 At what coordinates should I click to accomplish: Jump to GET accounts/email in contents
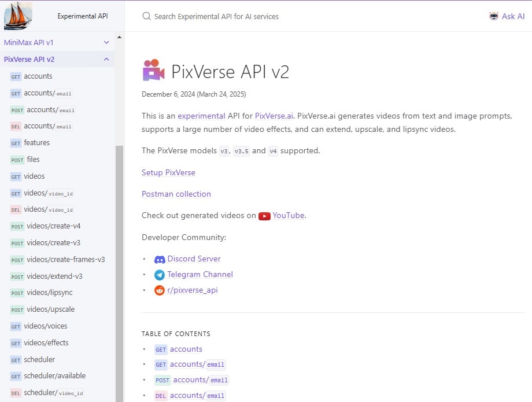(190, 364)
